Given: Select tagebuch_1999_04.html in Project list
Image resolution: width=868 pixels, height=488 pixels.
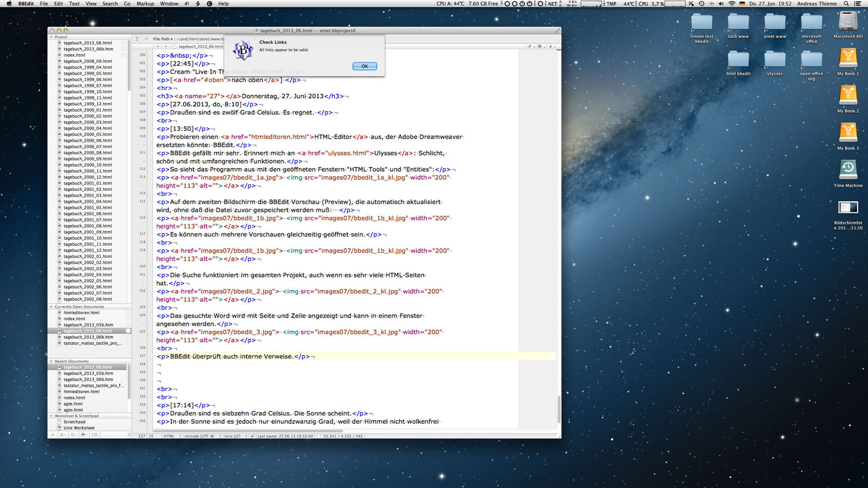Looking at the screenshot, I should pyautogui.click(x=87, y=67).
